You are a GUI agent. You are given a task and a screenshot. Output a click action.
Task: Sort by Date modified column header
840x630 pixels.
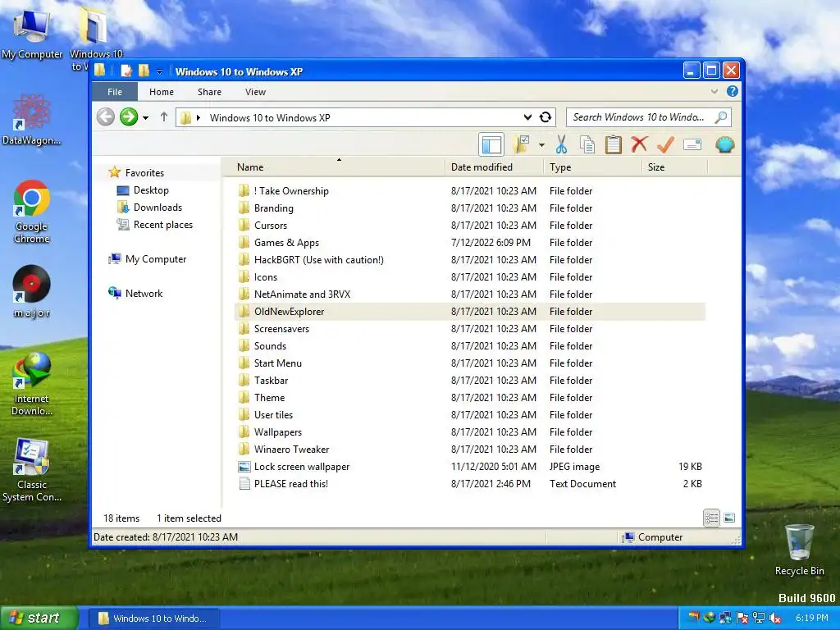[x=494, y=167]
